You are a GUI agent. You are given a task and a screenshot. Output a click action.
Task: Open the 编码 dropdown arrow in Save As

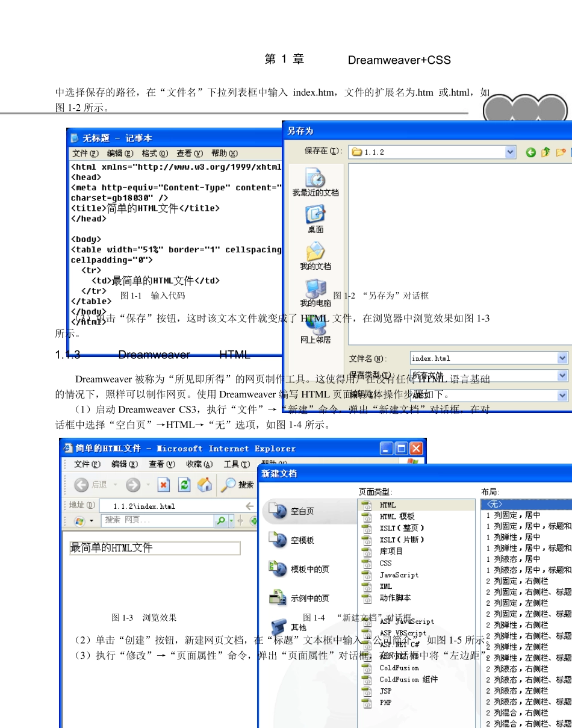click(x=562, y=396)
